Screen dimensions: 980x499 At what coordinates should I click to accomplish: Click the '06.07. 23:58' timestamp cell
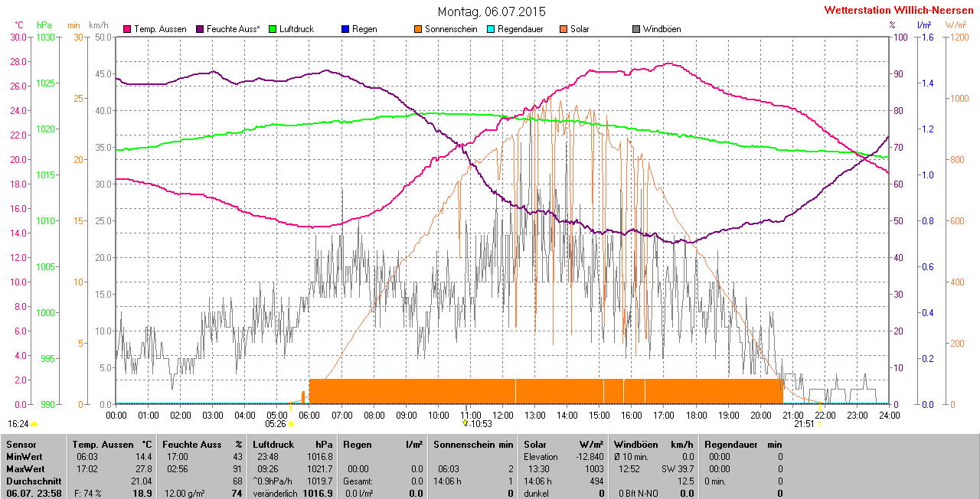(34, 493)
